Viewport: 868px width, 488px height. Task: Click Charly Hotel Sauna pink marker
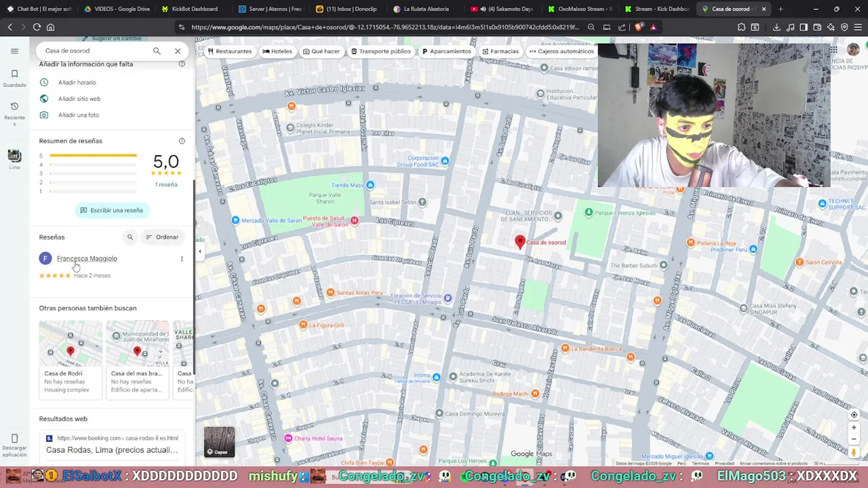point(288,439)
